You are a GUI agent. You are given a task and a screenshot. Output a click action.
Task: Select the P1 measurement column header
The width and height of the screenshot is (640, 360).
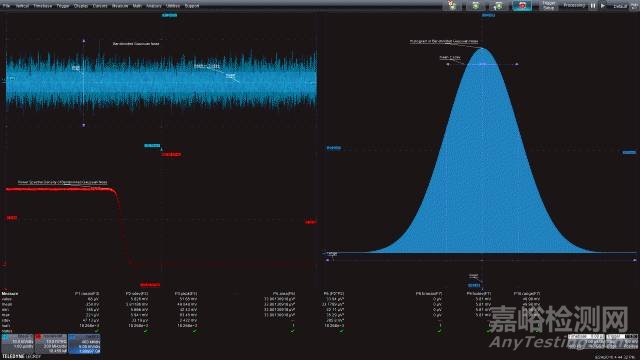87,293
